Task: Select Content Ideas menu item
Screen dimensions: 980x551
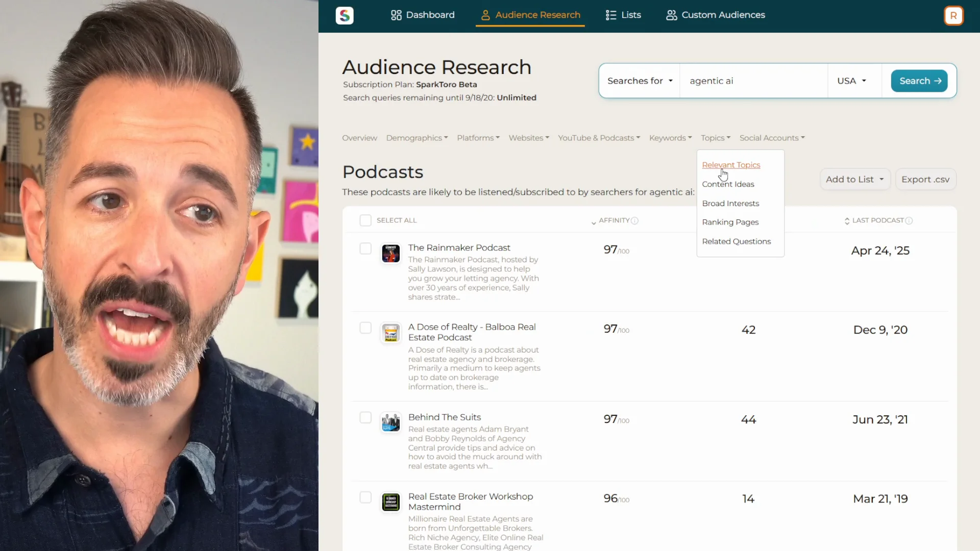Action: [x=728, y=184]
